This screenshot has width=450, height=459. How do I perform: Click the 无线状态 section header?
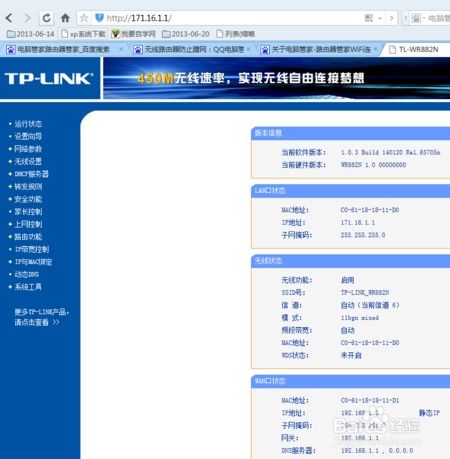pyautogui.click(x=350, y=261)
